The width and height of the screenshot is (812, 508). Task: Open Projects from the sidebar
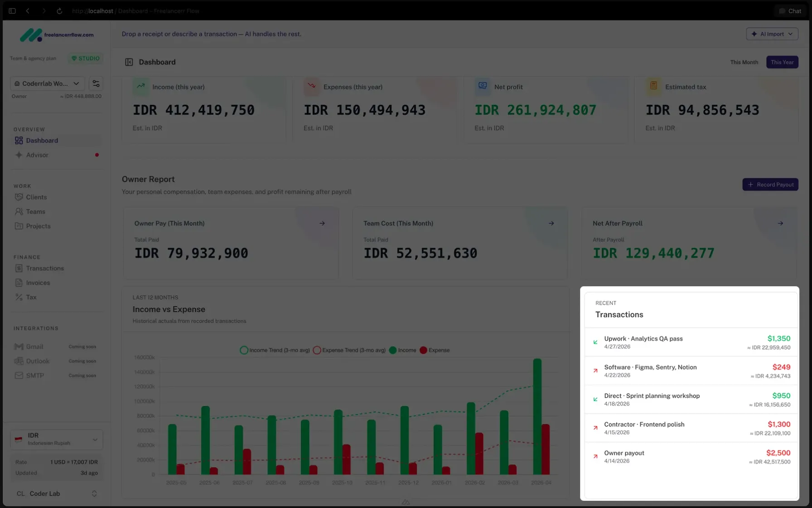point(19,226)
